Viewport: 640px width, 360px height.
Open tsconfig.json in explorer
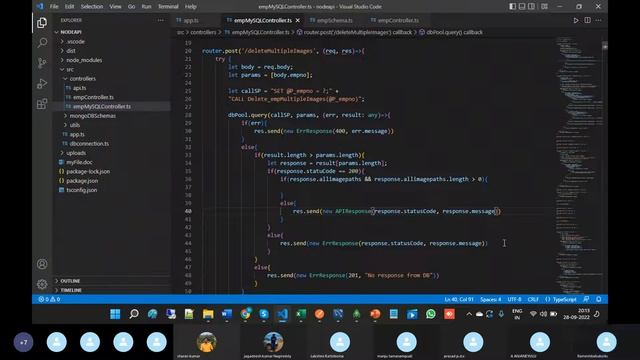(82, 190)
